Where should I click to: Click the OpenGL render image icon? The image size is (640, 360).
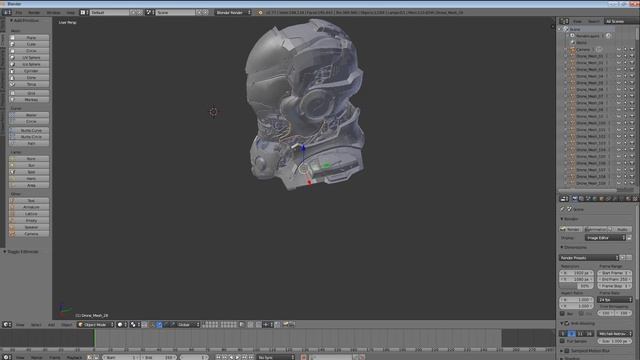285,324
